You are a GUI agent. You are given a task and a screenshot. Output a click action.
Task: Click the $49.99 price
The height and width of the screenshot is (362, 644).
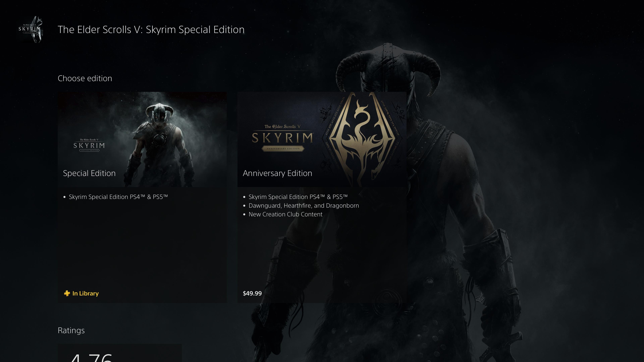[252, 293]
